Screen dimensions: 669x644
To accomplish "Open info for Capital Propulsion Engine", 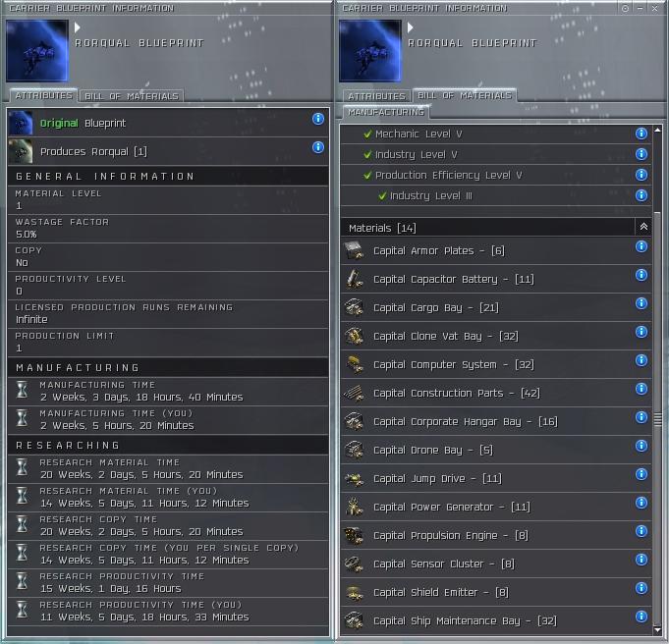I will click(x=641, y=531).
